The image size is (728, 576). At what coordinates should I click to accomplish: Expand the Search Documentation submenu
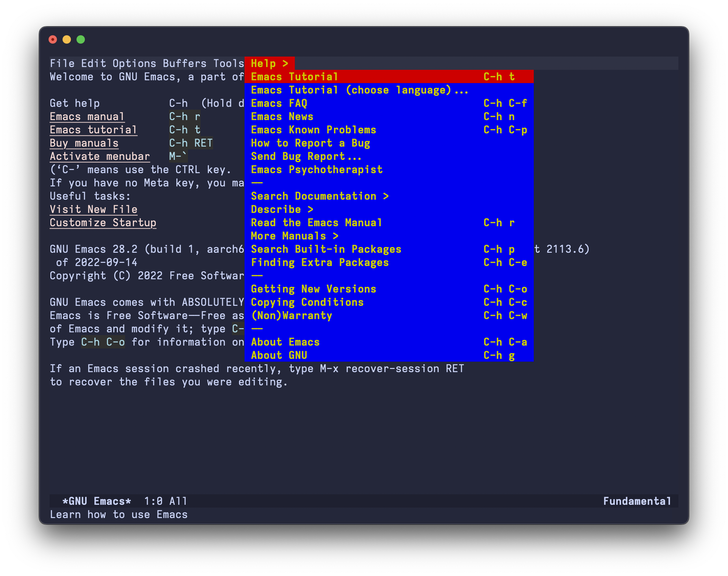(319, 196)
